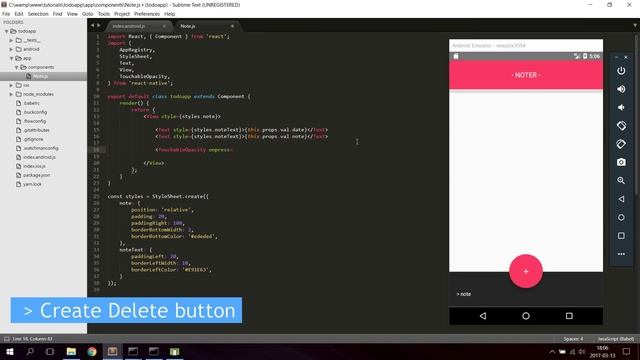Click the emulator volume down icon
This screenshot has width=640, height=360.
621,107
